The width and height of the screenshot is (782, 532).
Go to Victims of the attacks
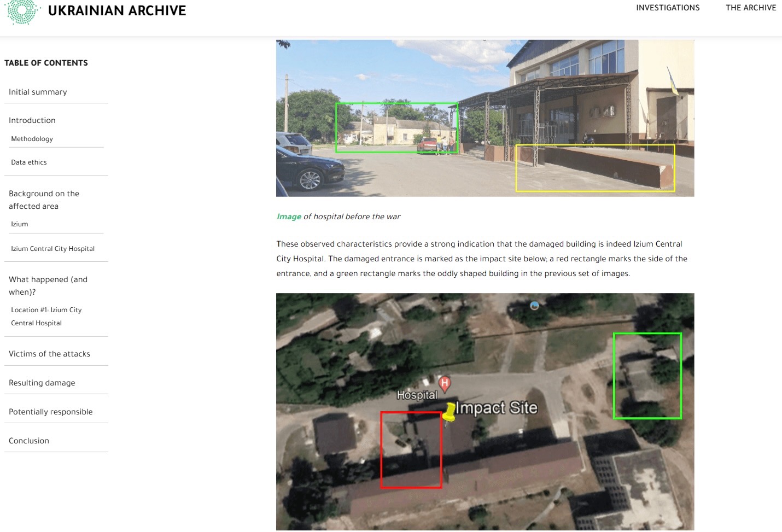[x=49, y=354]
